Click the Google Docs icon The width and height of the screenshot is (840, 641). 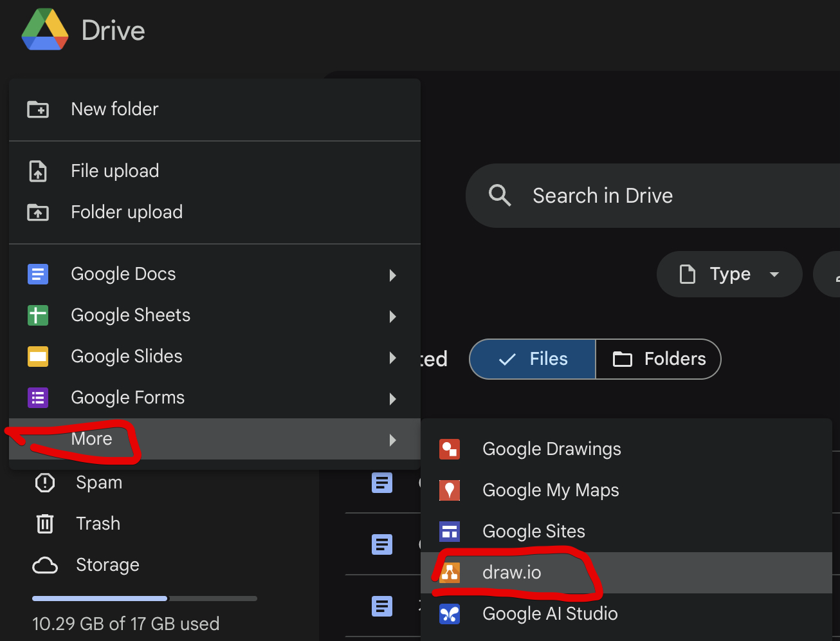(x=38, y=274)
